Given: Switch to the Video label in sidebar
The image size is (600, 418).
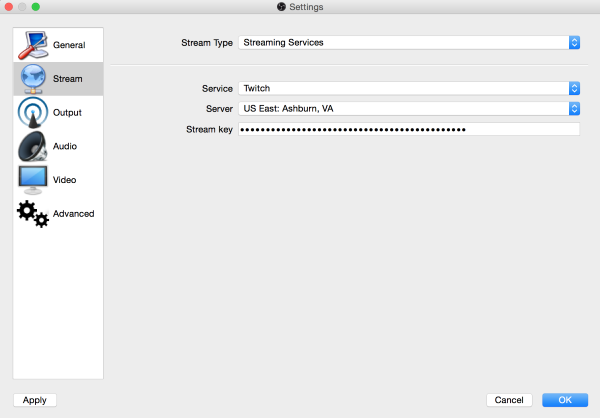Looking at the screenshot, I should (65, 180).
